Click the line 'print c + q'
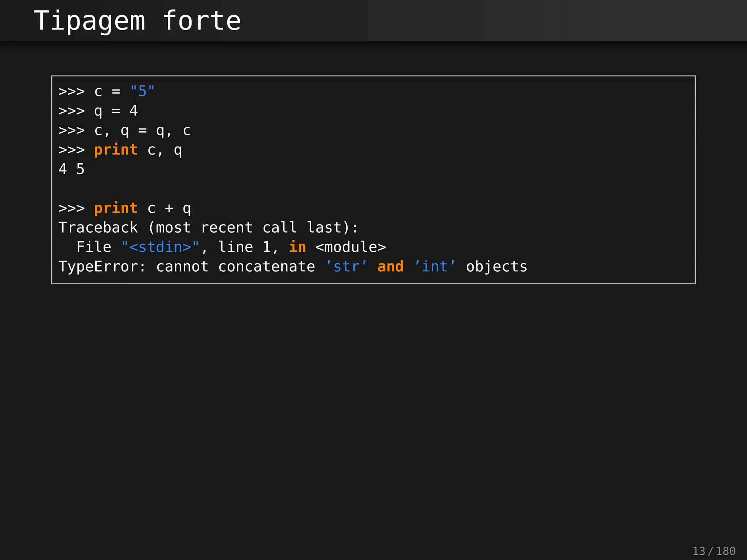Image resolution: width=747 pixels, height=560 pixels. [125, 209]
